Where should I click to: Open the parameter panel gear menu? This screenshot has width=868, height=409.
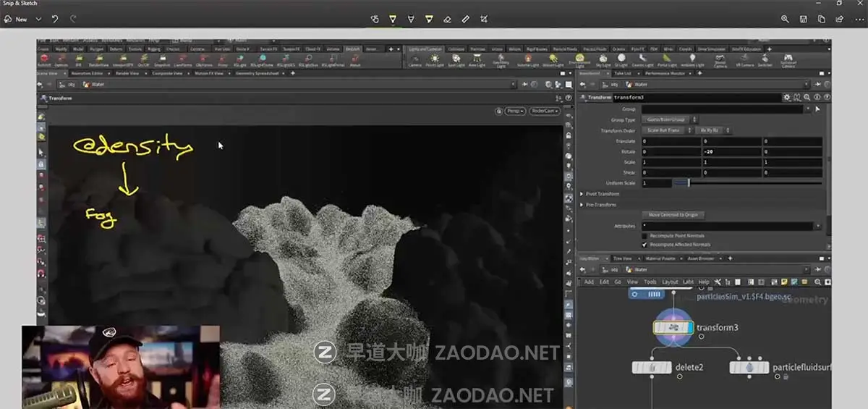tap(787, 97)
